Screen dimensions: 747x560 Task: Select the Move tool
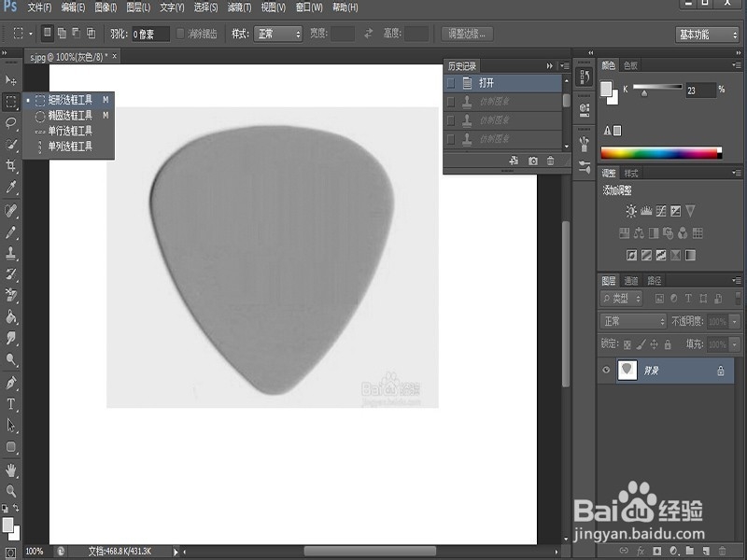click(x=11, y=79)
